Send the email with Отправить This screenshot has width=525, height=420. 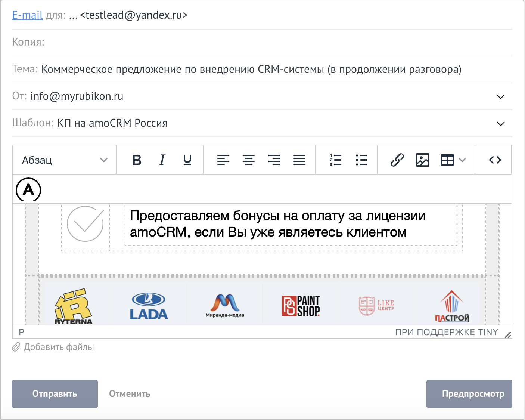55,394
